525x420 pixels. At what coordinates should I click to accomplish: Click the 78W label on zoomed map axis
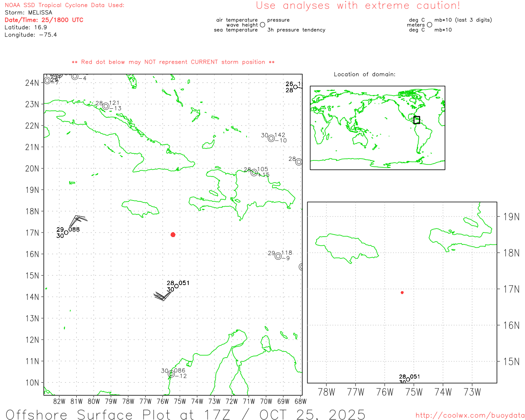point(326,392)
